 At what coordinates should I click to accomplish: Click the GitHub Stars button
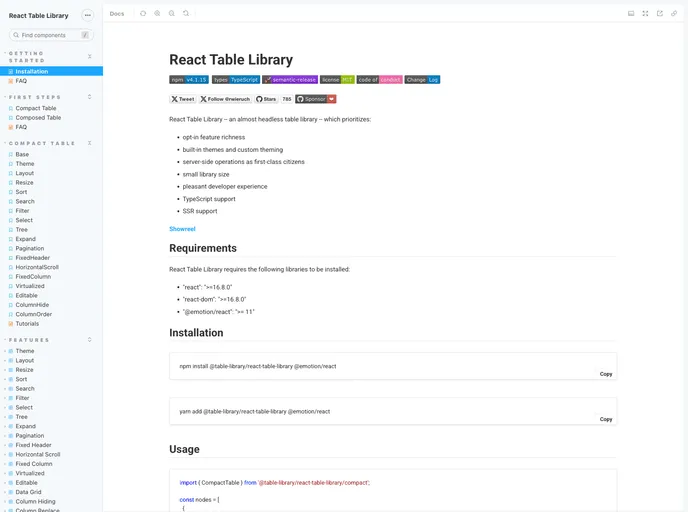coord(266,99)
